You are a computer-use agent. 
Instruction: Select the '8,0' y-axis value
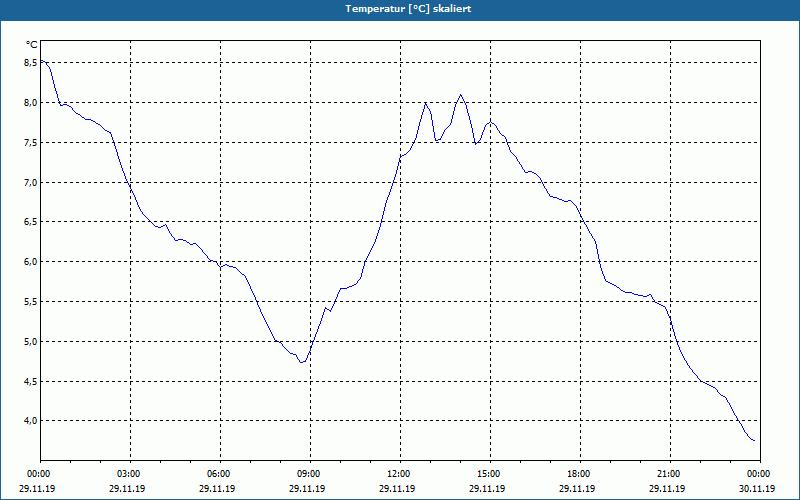31,103
